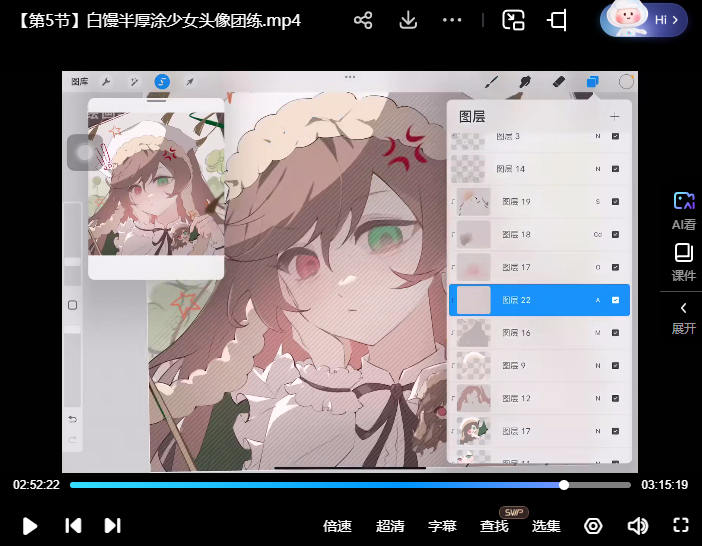
Task: Enable picture-in-picture mini player
Action: 514,20
